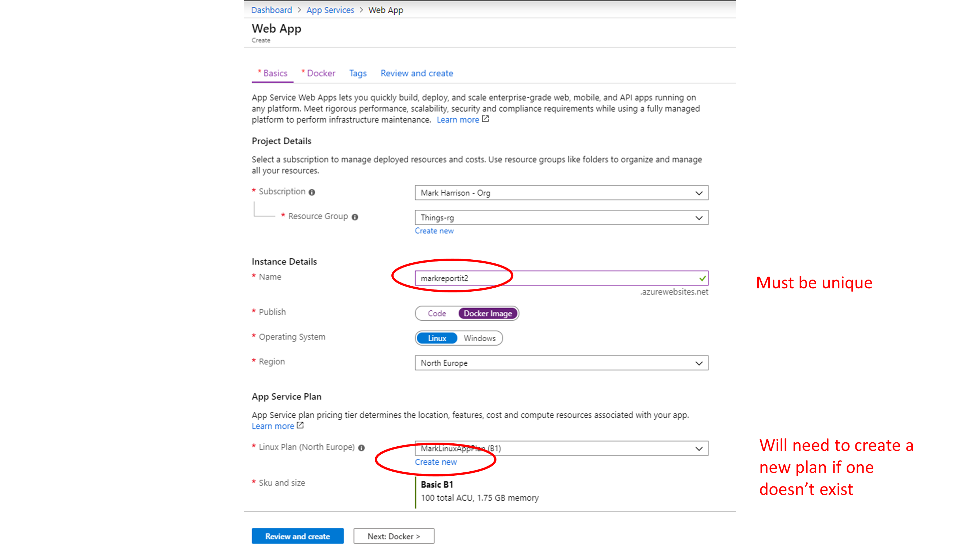This screenshot has width=980, height=551.
Task: Click the Resource Group info icon
Action: pos(355,217)
